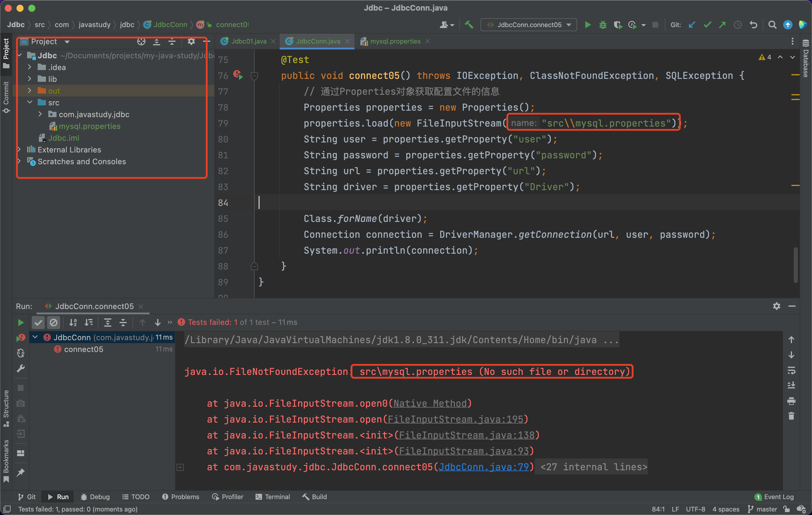Image resolution: width=812 pixels, height=515 pixels.
Task: Open the Run panel settings gear
Action: [777, 306]
